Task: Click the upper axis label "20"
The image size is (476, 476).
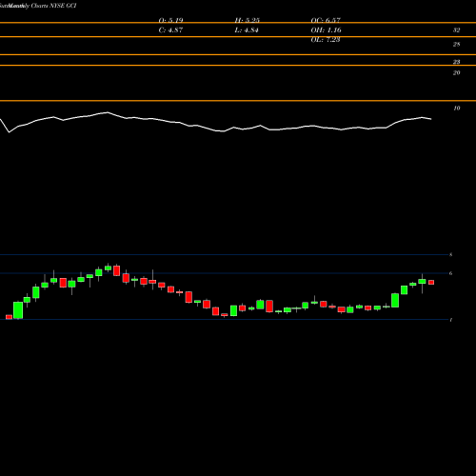Action: [456, 73]
